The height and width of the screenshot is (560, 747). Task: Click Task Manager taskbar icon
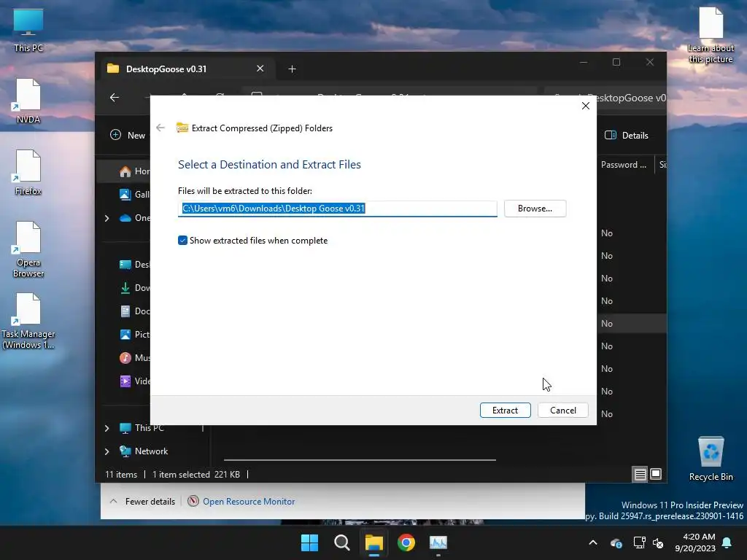(x=438, y=542)
